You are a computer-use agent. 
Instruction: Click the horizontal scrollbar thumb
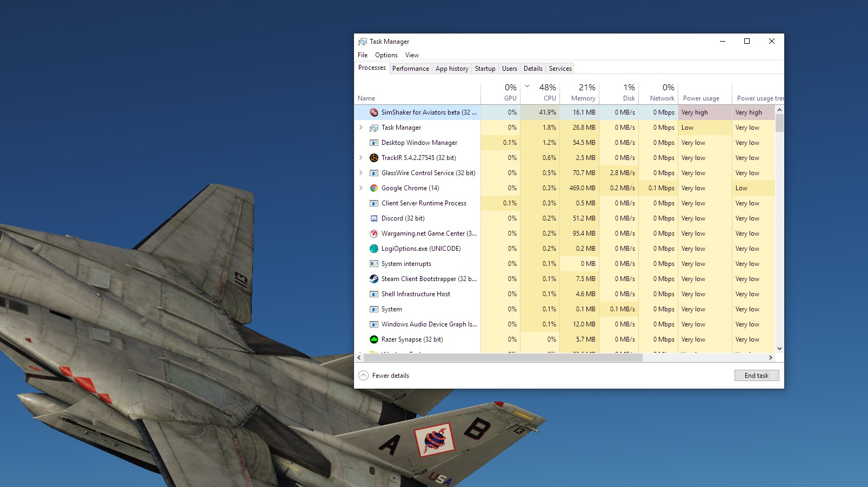(x=503, y=358)
